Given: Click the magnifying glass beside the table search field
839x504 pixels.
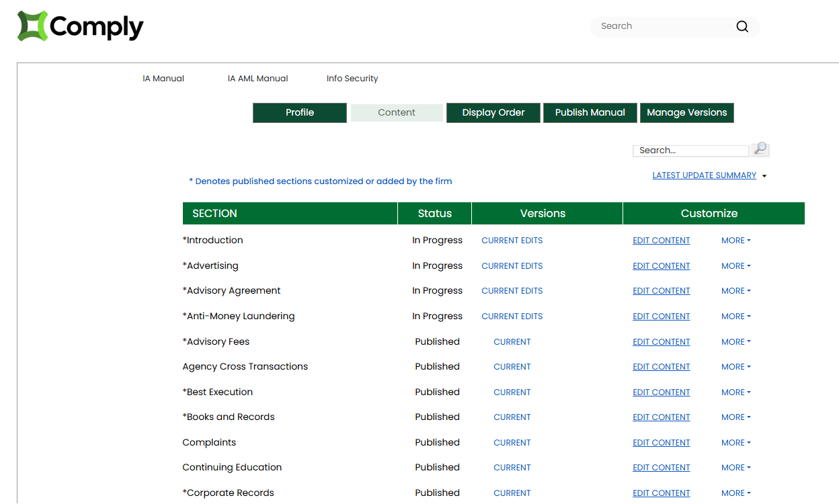Looking at the screenshot, I should [x=759, y=149].
